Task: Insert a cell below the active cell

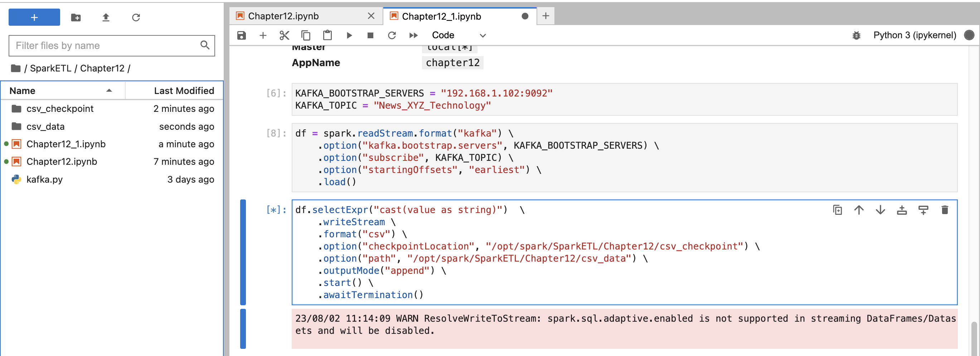Action: 923,210
